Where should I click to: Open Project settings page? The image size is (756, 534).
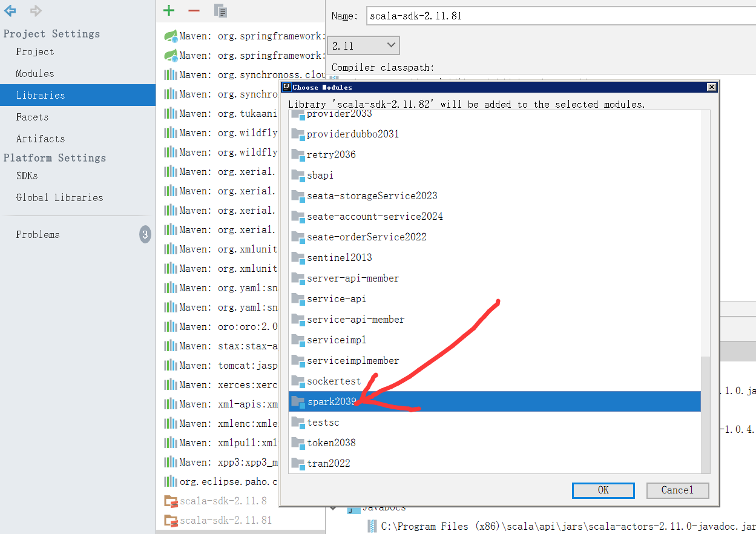point(35,52)
